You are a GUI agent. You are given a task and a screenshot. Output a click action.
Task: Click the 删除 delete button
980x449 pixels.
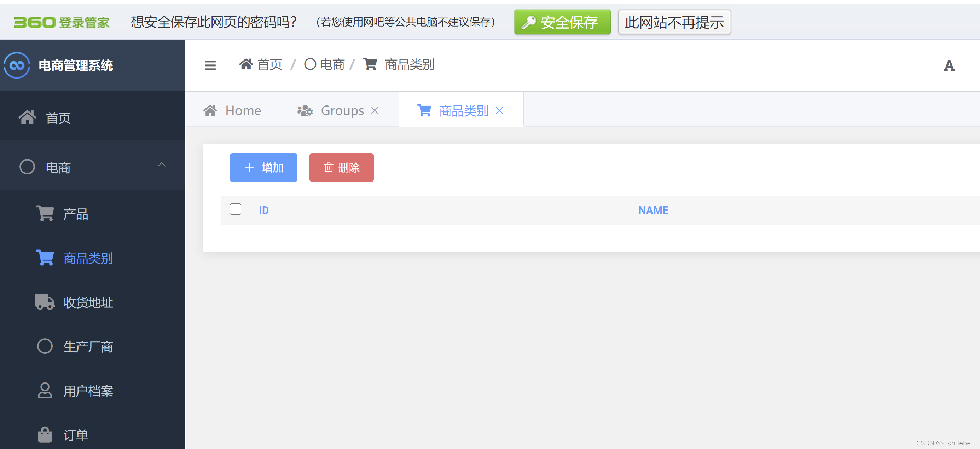pos(341,167)
